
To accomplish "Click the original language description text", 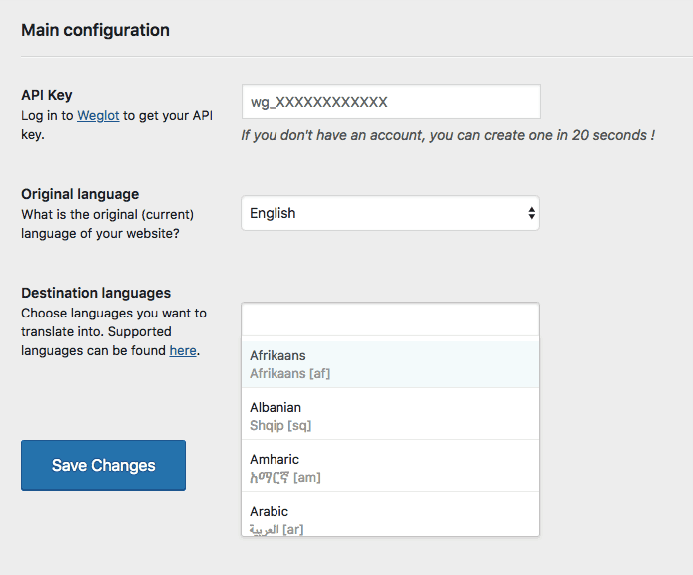I will click(x=107, y=224).
